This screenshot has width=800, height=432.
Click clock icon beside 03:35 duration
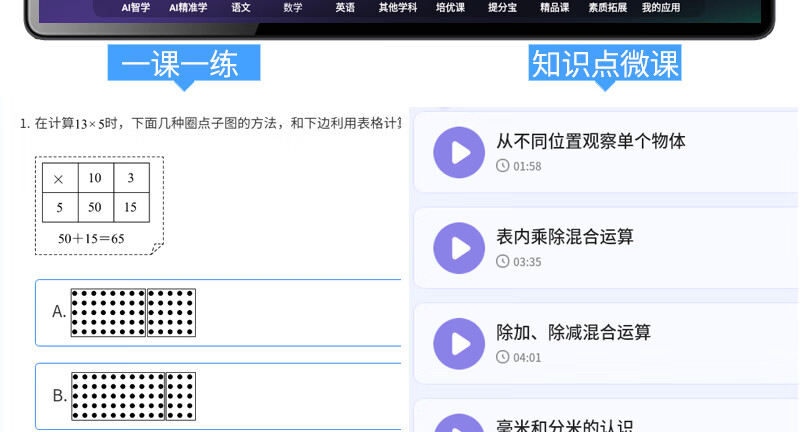tap(503, 262)
